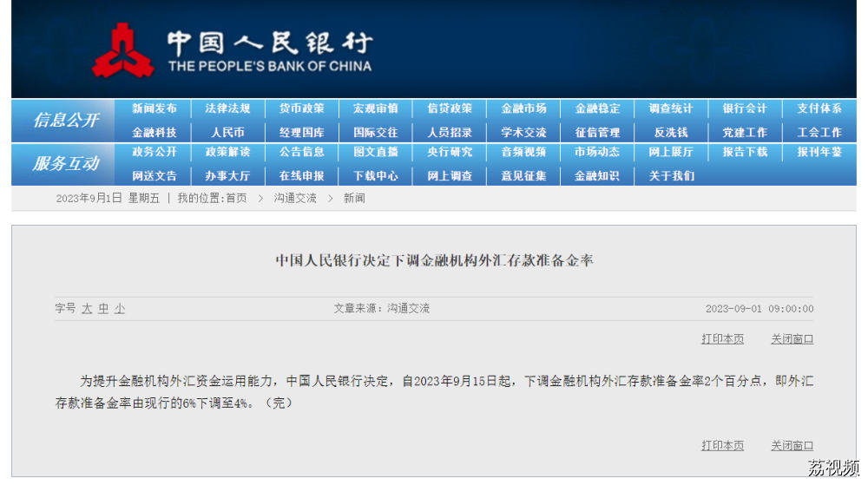The height and width of the screenshot is (485, 868).
Task: Open the 法律法规 menu item
Action: pos(227,108)
